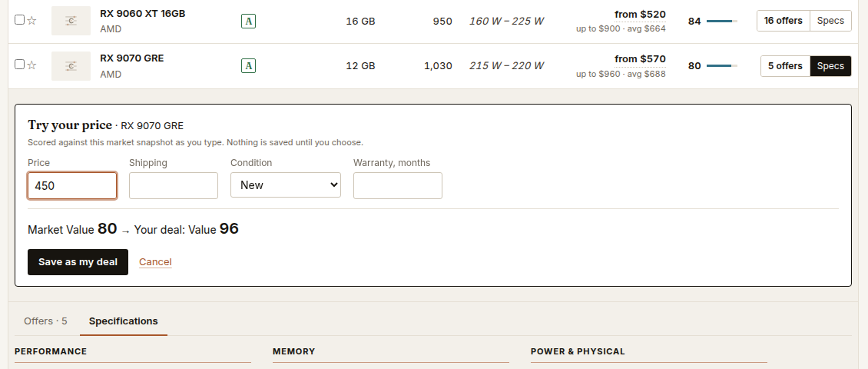Select the Specifications tab
Screen dimensions: 868x369
tap(124, 321)
